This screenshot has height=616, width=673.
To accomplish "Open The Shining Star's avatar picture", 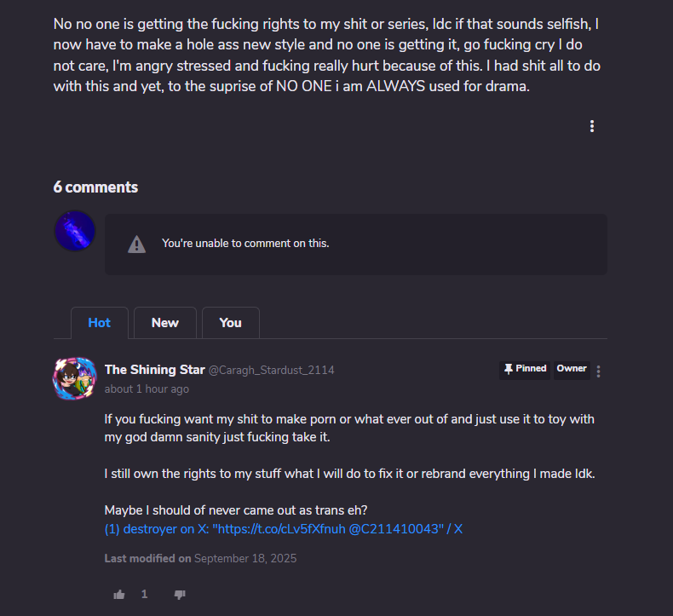I will point(75,378).
